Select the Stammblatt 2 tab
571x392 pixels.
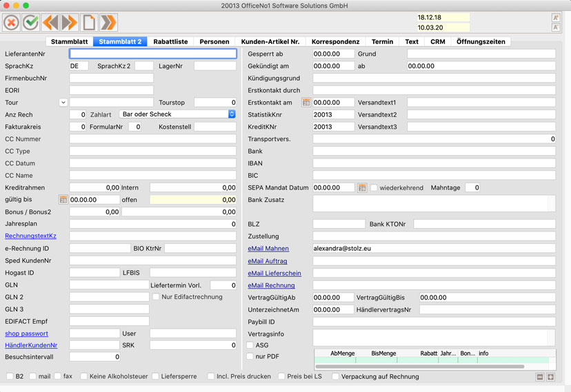point(120,41)
